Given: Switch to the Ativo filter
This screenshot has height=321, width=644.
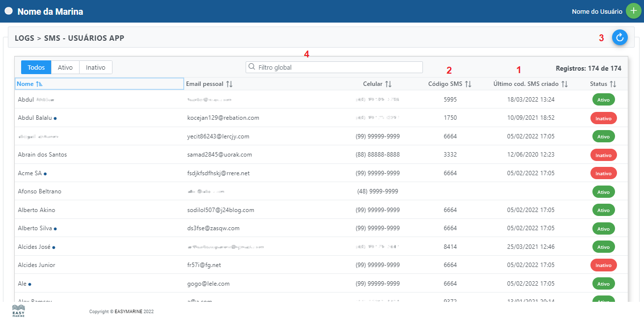Looking at the screenshot, I should [65, 67].
